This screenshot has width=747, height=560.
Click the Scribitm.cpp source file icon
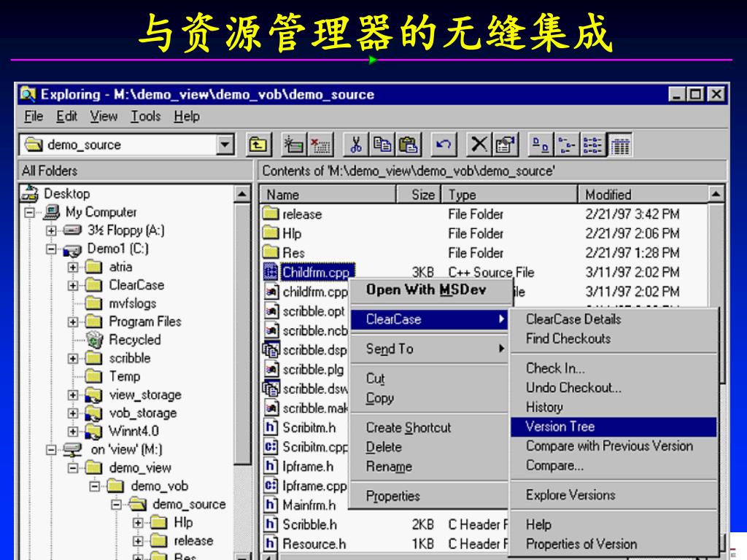coord(271,446)
